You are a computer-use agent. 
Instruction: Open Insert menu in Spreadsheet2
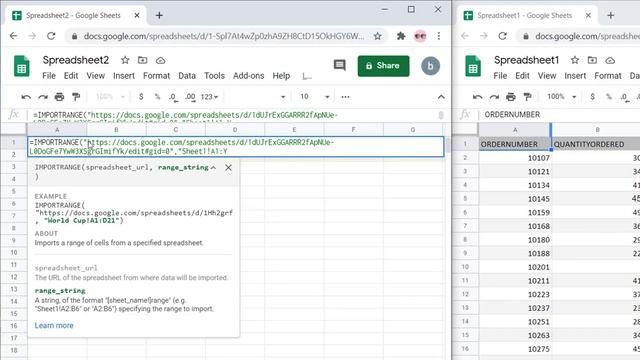[124, 76]
